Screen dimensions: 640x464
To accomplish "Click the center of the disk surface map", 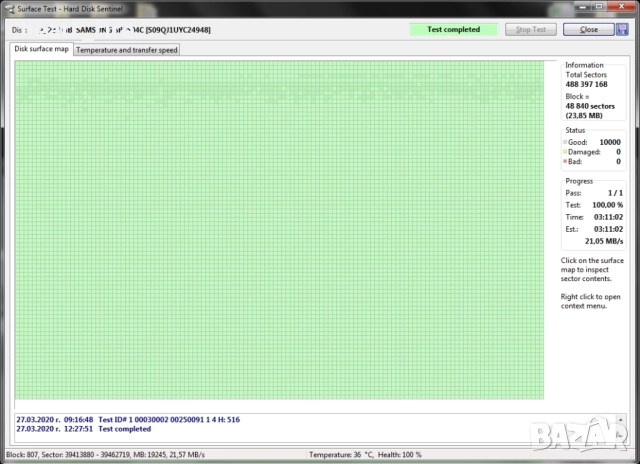I will pyautogui.click(x=279, y=230).
